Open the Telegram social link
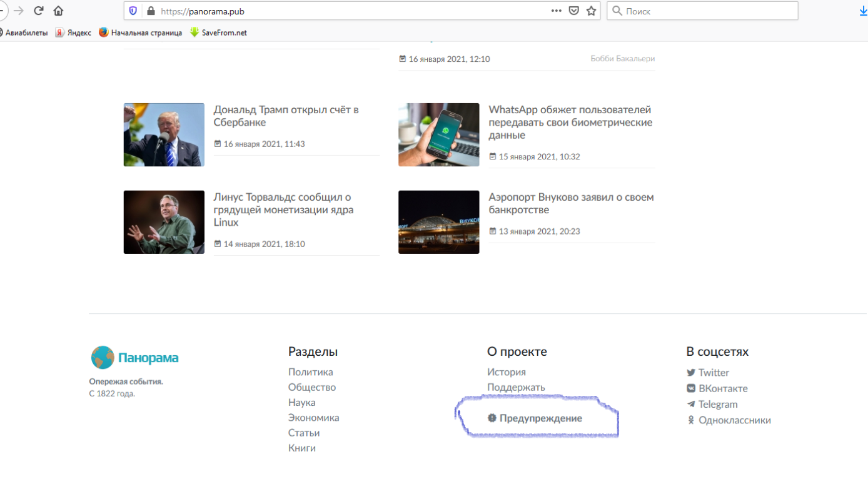The height and width of the screenshot is (504, 868). point(717,404)
